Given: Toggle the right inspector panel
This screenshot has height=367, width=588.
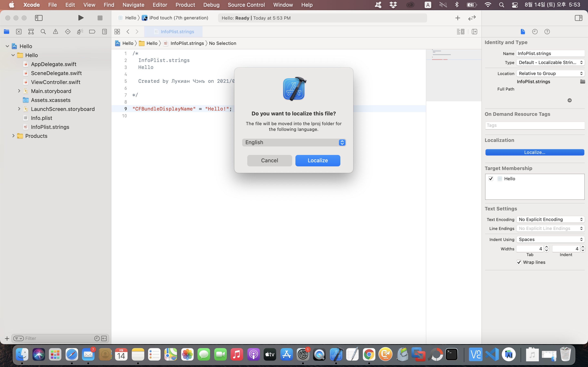Looking at the screenshot, I should 579,18.
